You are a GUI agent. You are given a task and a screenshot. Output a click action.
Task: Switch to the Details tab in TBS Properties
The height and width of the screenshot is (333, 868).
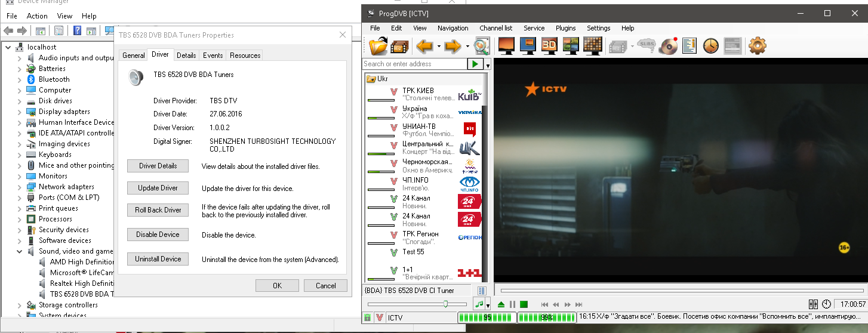tap(186, 55)
